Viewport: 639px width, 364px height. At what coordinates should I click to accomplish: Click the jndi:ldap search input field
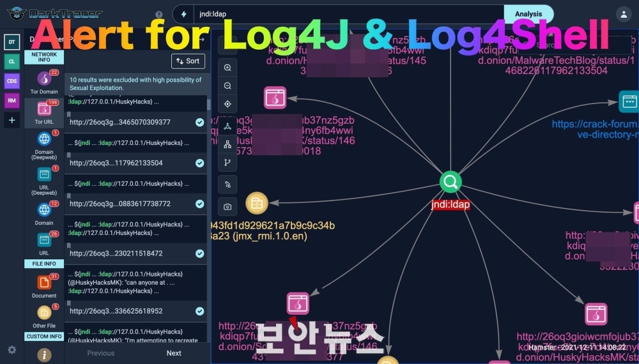coord(348,14)
